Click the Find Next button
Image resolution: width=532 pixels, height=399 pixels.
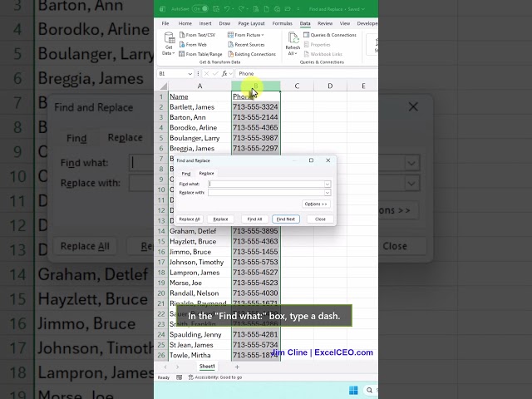click(286, 219)
